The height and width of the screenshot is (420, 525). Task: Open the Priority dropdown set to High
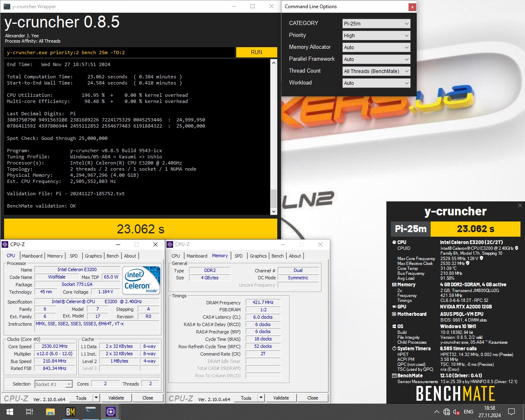[x=376, y=35]
